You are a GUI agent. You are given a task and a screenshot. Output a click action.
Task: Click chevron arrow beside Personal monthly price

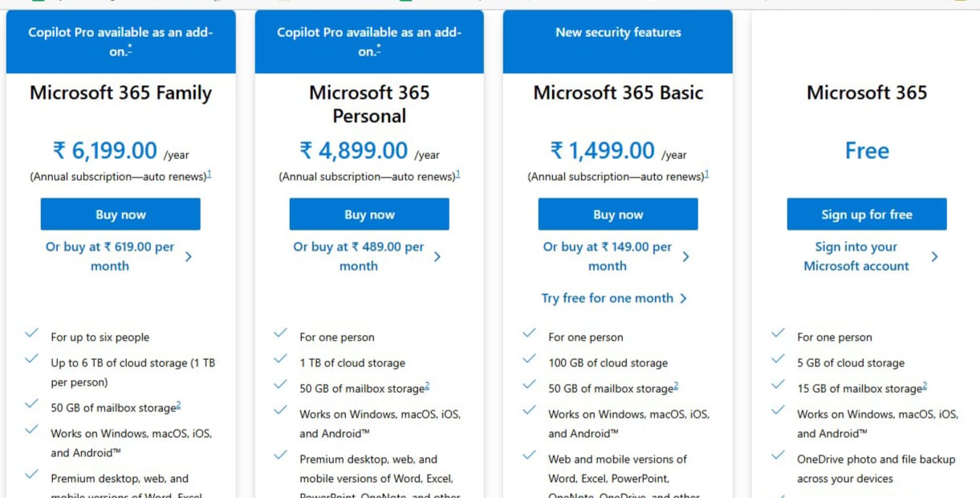point(437,257)
